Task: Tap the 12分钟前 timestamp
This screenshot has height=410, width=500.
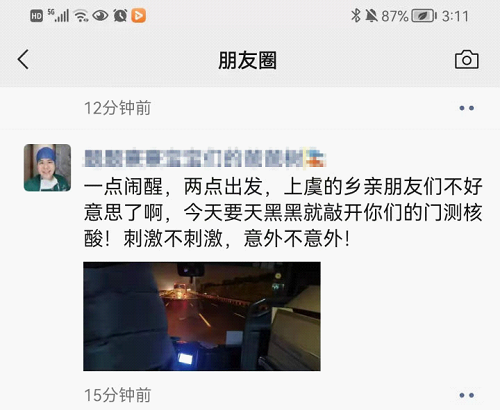Action: 118,108
